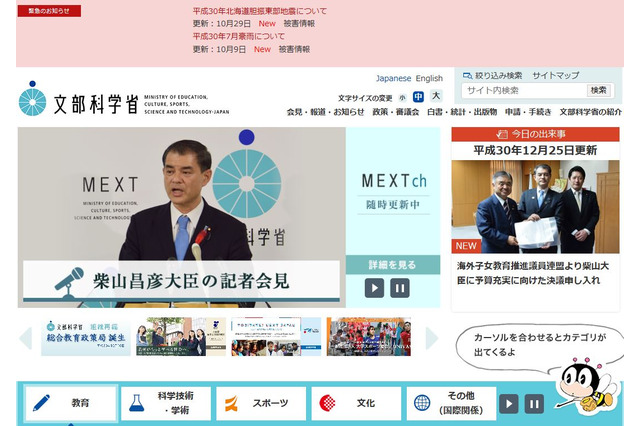The height and width of the screenshot is (426, 640).
Task: Select the スポーツ category tab
Action: click(261, 403)
